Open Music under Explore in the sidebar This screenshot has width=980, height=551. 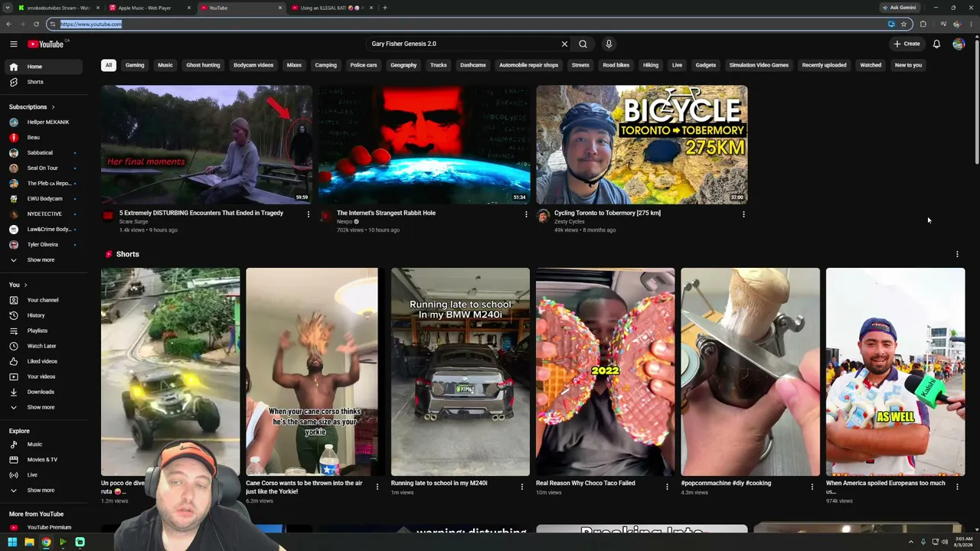[x=43, y=444]
